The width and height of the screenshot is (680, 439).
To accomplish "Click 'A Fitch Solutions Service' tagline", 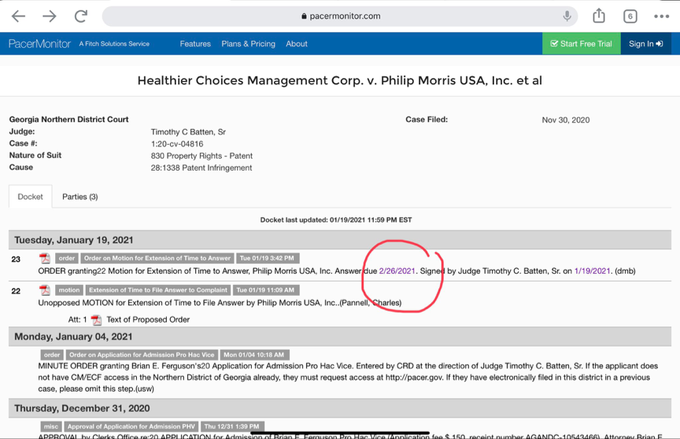I will point(114,44).
